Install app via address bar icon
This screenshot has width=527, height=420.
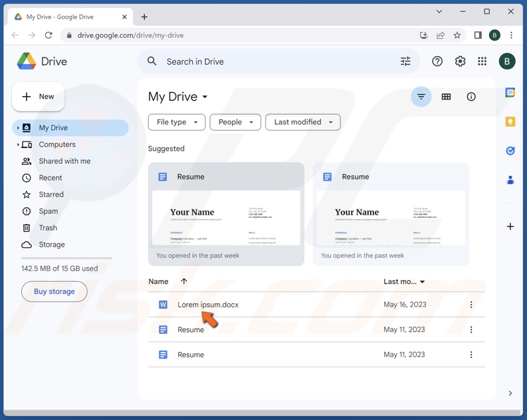[424, 35]
